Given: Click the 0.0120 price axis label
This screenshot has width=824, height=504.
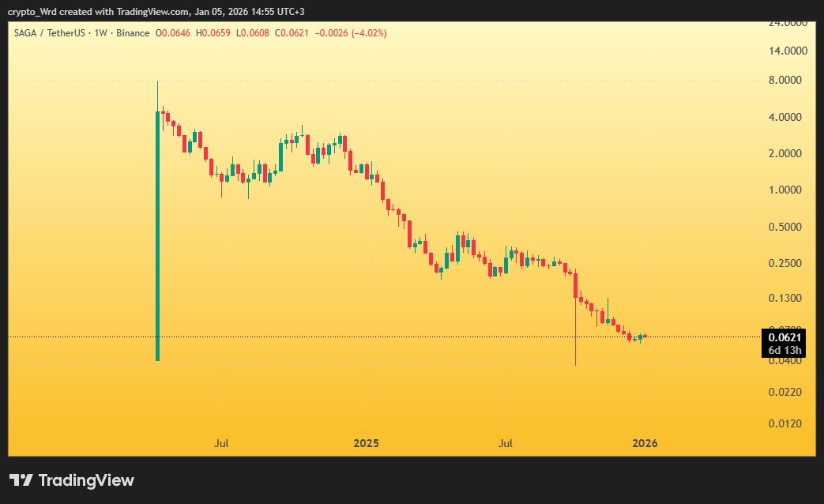Looking at the screenshot, I should 785,423.
